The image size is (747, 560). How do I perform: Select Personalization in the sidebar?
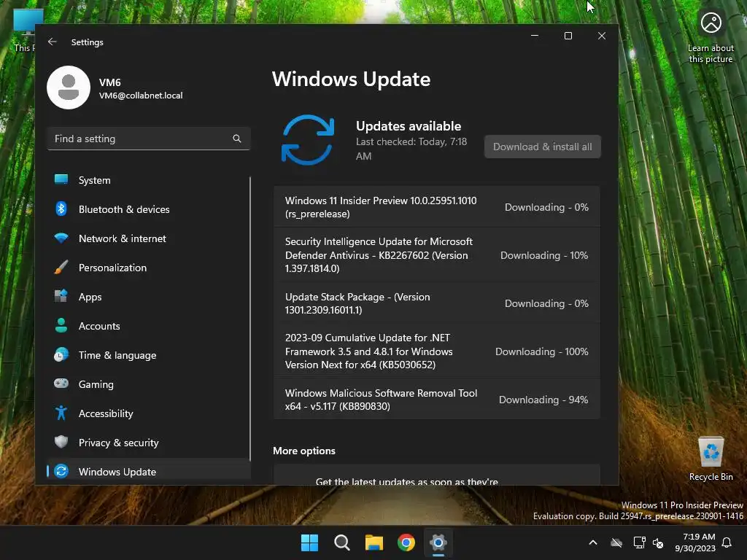(148, 268)
